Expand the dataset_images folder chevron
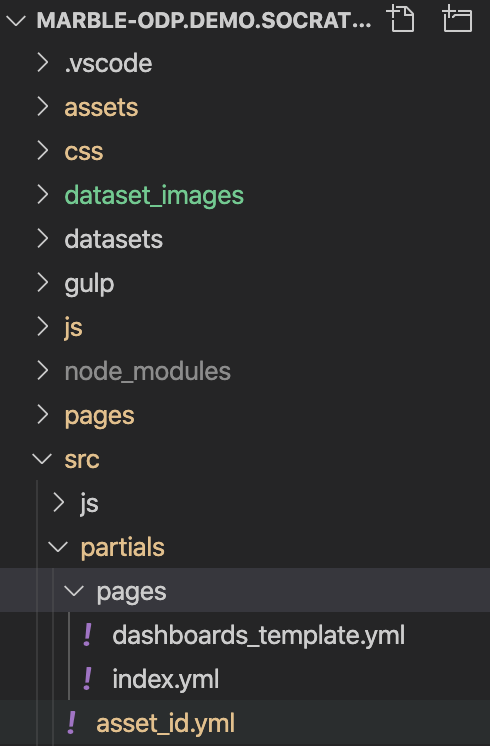The width and height of the screenshot is (490, 746). (43, 195)
